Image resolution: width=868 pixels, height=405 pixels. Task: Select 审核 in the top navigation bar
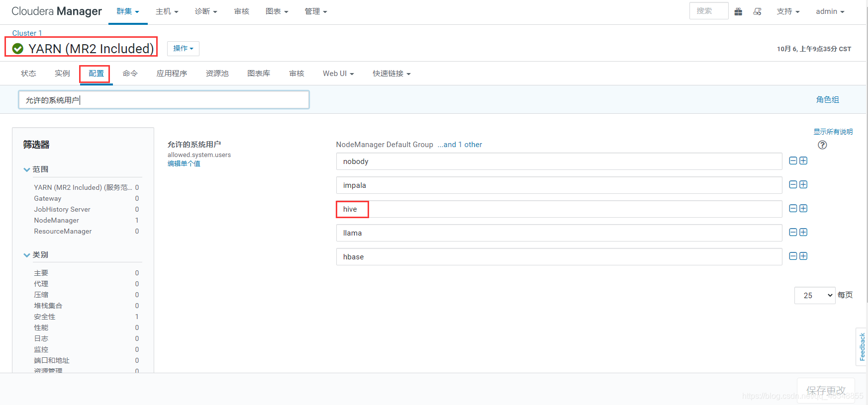tap(242, 11)
